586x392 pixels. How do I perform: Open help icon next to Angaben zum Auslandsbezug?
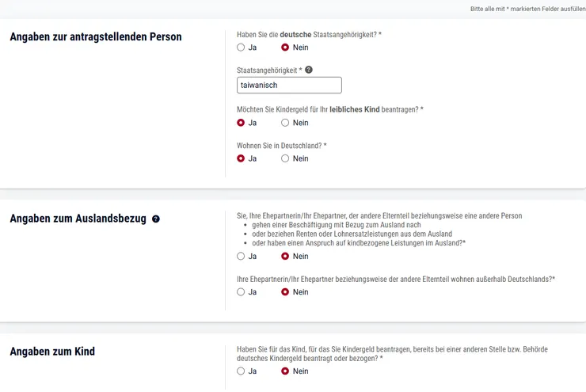click(x=156, y=219)
